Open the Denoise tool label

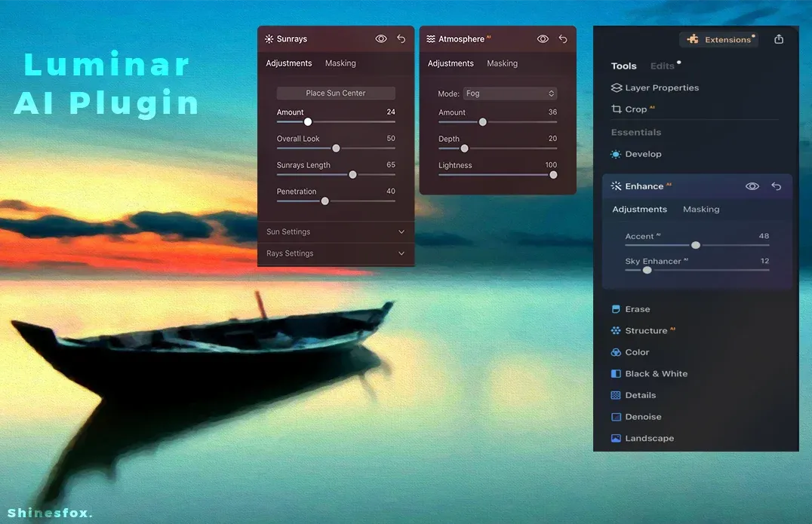point(643,417)
